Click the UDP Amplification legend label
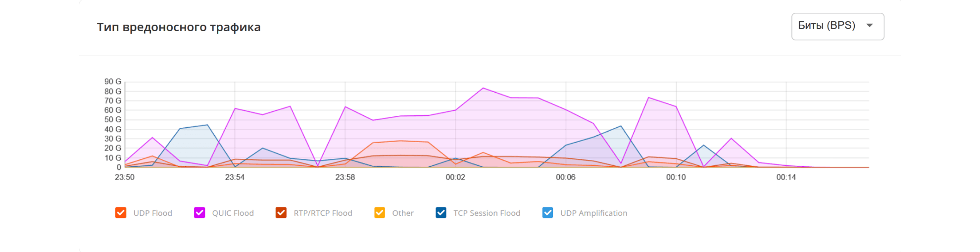Screen dimensions: 980x252 click(x=593, y=213)
